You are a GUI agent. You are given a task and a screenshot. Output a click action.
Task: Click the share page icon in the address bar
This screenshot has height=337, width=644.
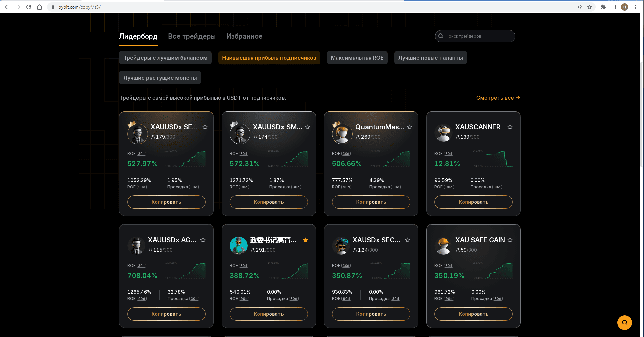579,7
